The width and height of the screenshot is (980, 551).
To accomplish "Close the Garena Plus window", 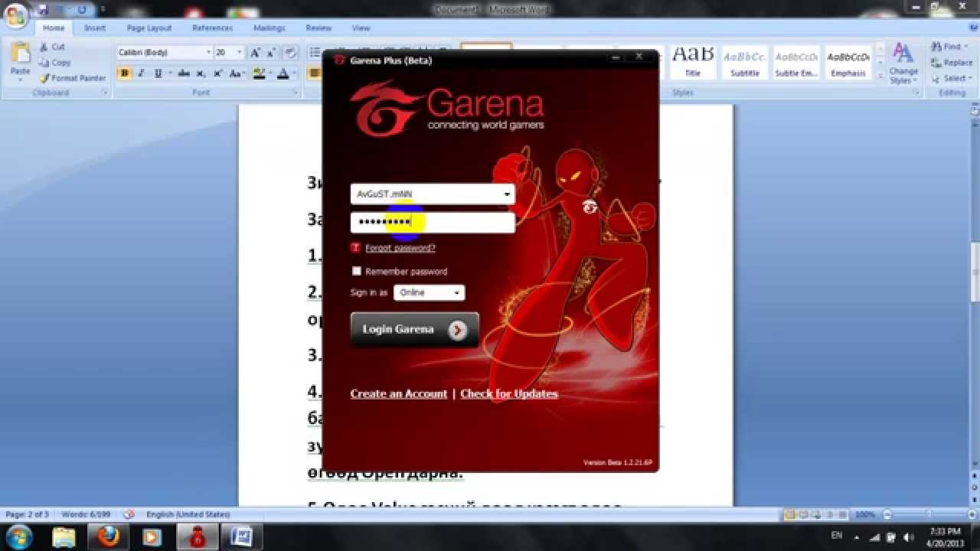I will [639, 57].
